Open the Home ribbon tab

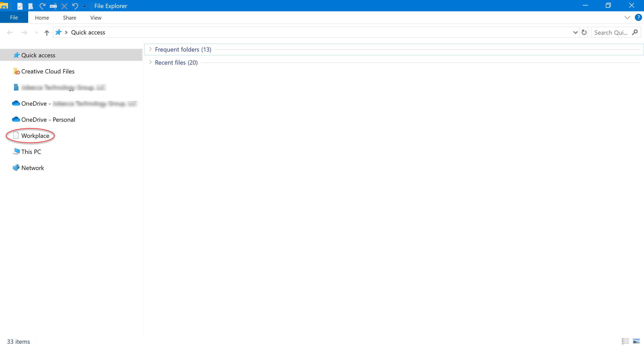[x=42, y=18]
